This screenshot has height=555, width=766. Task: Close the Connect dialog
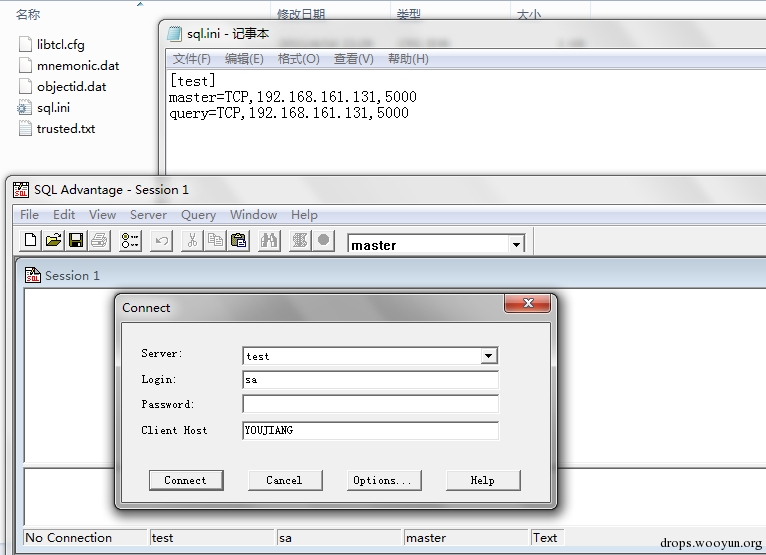coord(528,303)
